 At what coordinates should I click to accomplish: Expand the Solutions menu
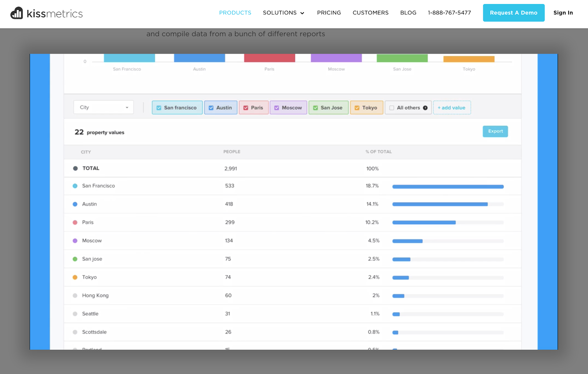click(284, 13)
